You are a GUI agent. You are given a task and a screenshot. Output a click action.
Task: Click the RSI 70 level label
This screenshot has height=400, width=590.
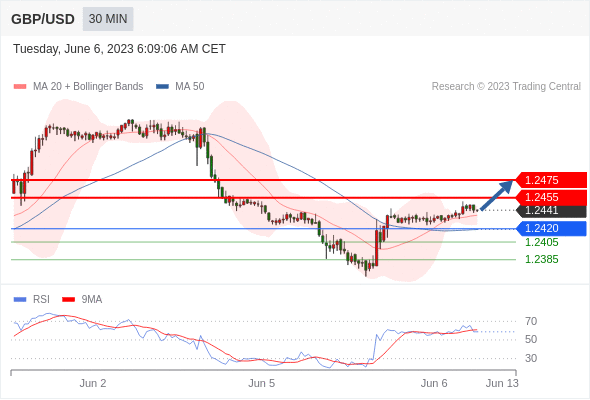(x=531, y=321)
